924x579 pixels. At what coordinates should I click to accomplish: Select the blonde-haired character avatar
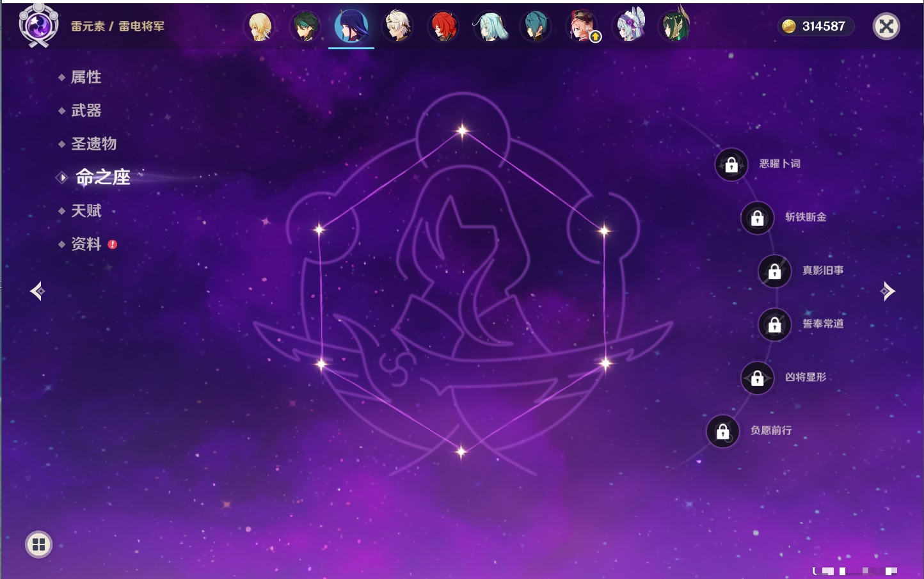[259, 27]
